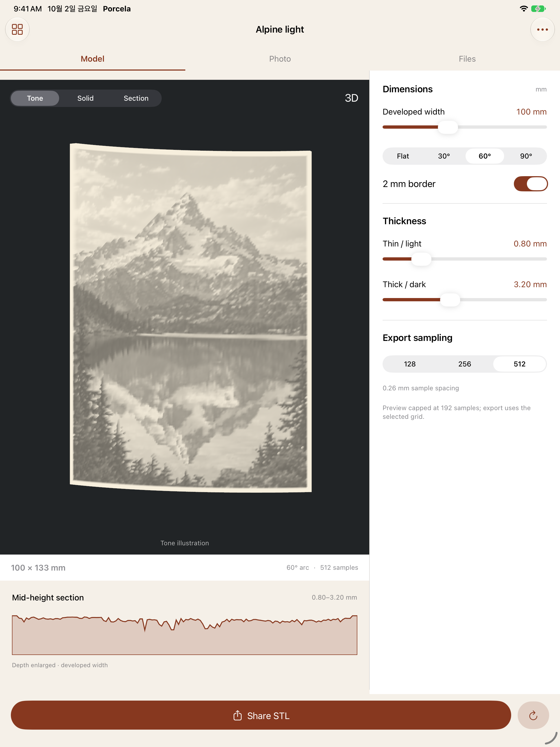The image size is (560, 747).
Task: Tap the '100 × 133 mm' size readout
Action: (x=38, y=568)
